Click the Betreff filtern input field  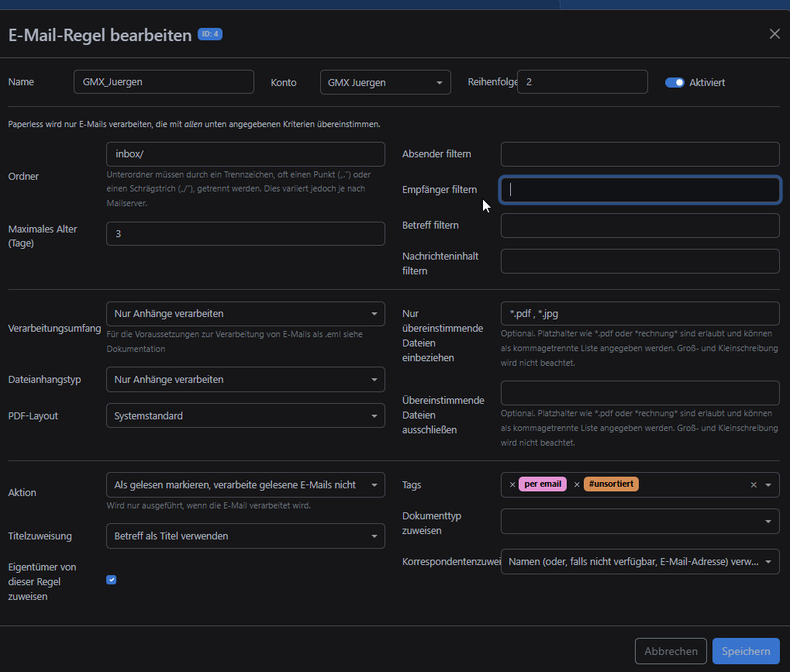coord(640,226)
